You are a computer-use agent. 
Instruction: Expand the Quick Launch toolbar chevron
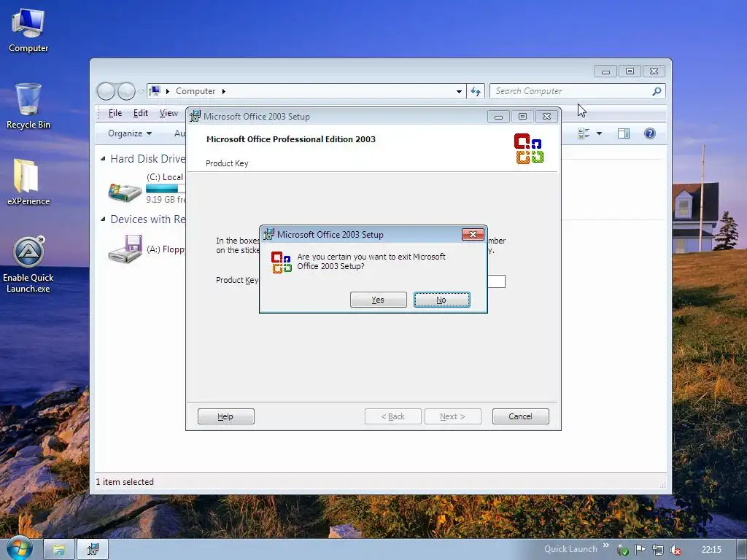click(606, 545)
